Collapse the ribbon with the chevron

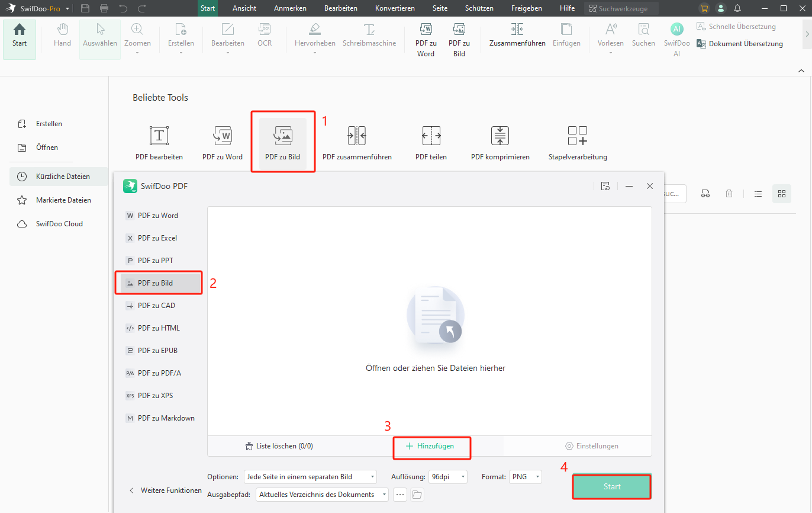[801, 70]
